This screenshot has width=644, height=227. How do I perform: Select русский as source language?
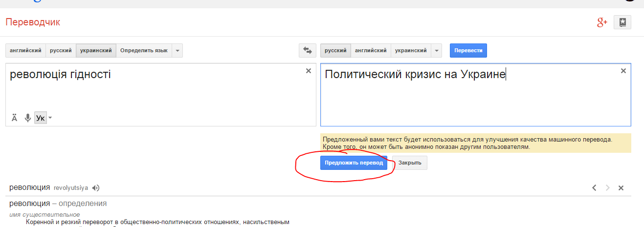point(61,50)
